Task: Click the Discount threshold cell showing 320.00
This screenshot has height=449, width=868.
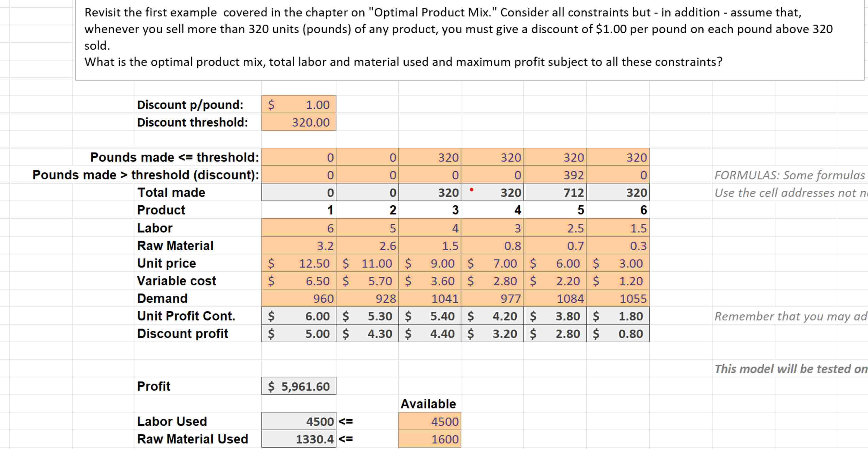Action: (x=298, y=123)
